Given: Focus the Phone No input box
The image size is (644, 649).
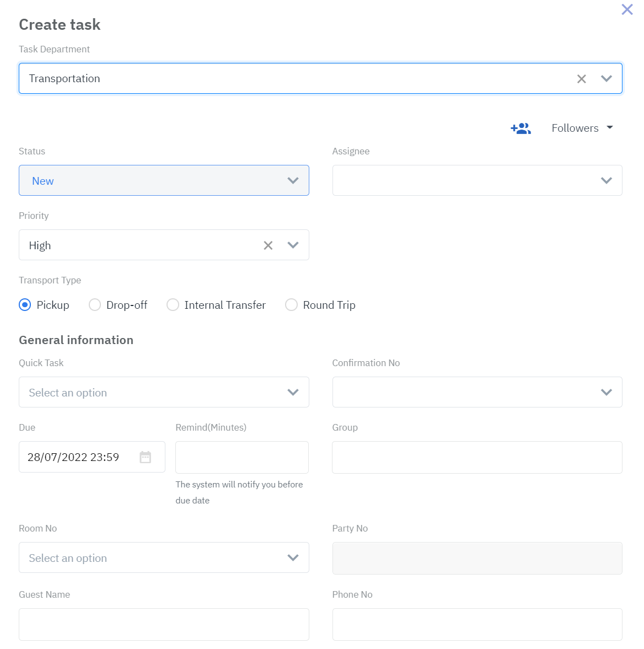Looking at the screenshot, I should (x=477, y=624).
